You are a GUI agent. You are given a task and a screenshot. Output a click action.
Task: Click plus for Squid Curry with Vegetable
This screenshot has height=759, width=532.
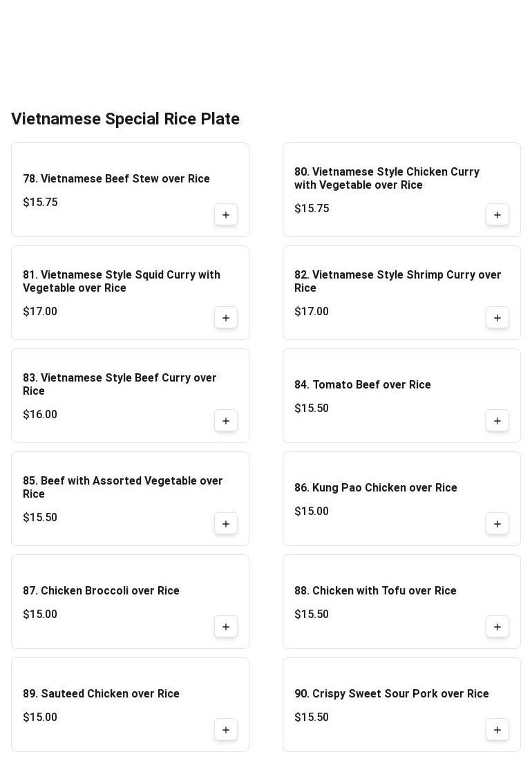(226, 318)
